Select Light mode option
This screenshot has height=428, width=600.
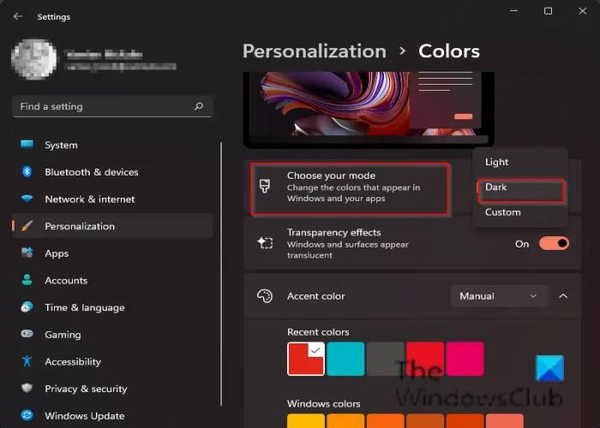tap(520, 162)
